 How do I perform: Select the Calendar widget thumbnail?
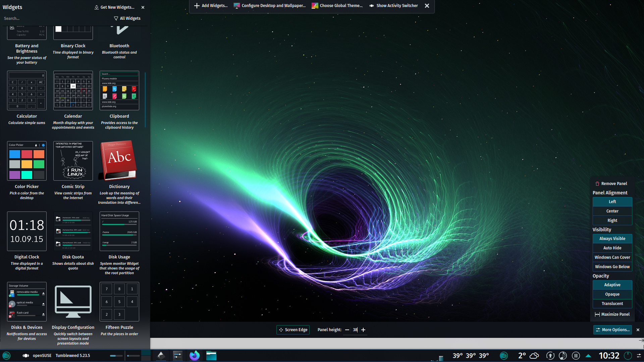tap(73, 90)
